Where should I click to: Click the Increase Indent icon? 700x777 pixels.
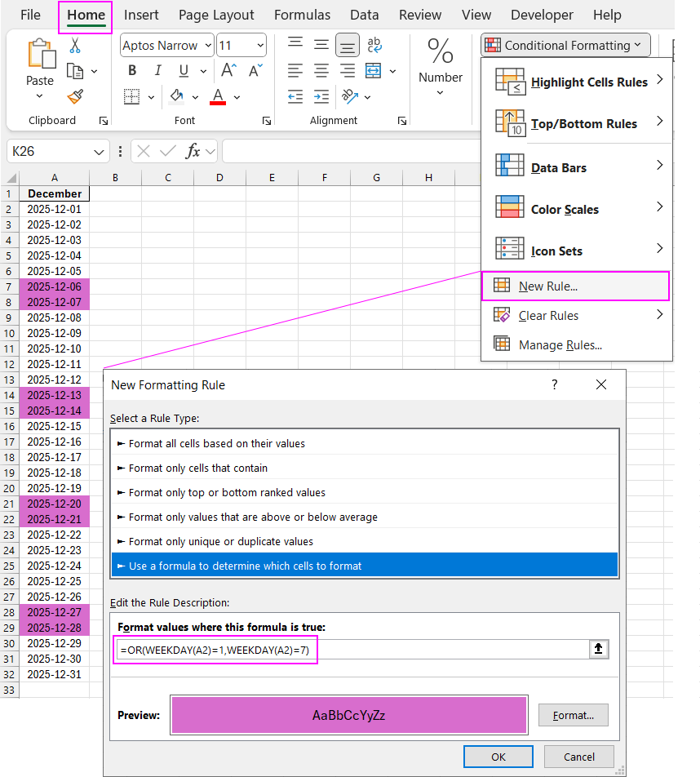click(x=321, y=97)
